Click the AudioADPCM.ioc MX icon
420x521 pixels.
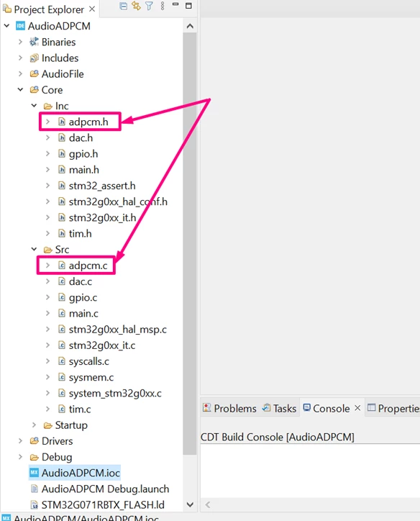point(34,473)
